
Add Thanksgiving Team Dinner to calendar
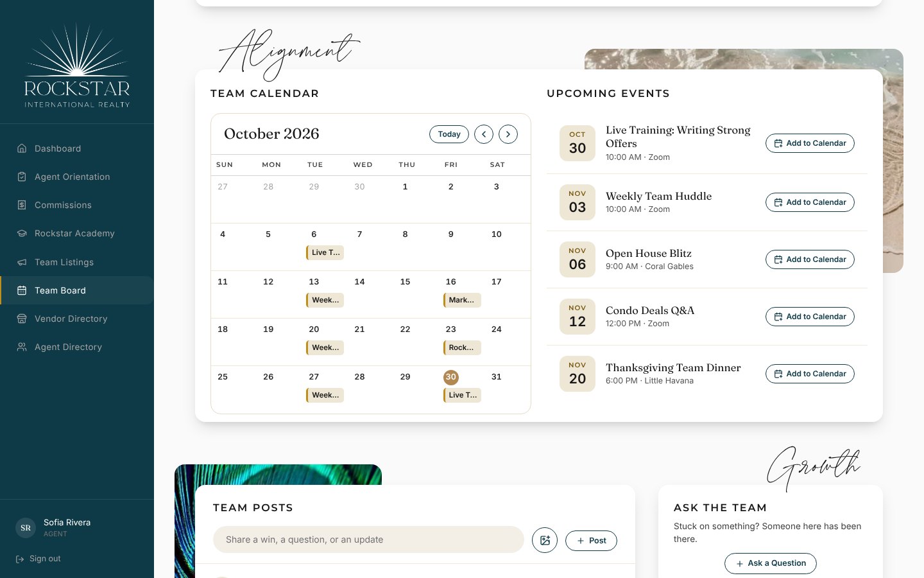[x=810, y=374]
